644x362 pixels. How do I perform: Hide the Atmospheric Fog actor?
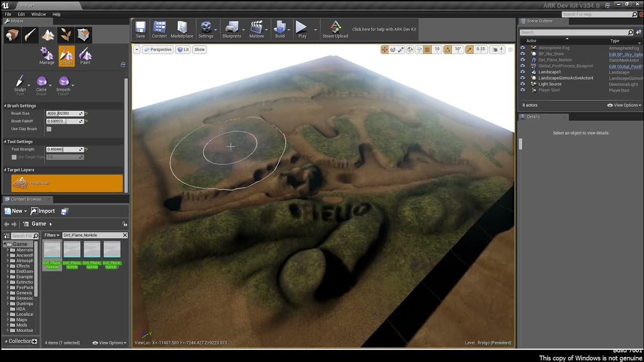(x=522, y=48)
